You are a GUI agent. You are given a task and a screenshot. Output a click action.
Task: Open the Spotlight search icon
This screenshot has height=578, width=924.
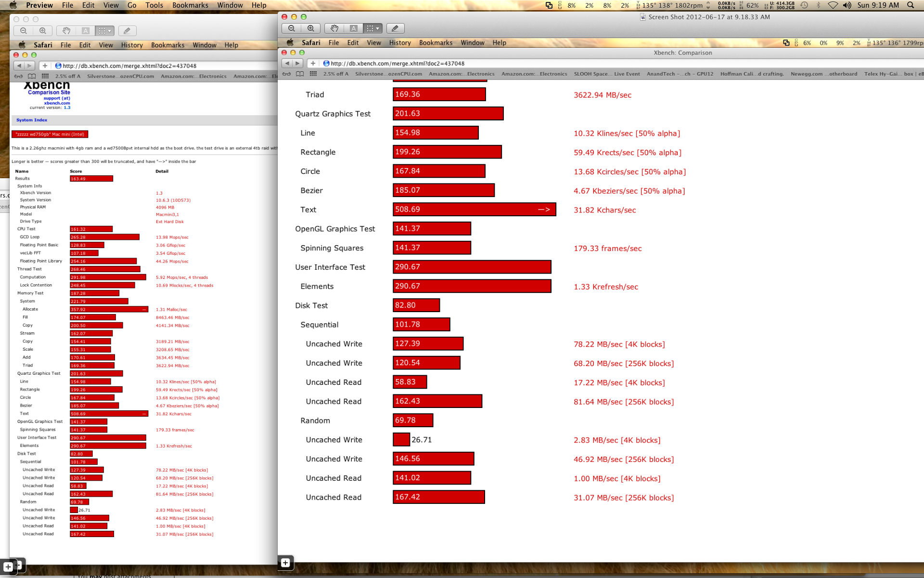911,5
